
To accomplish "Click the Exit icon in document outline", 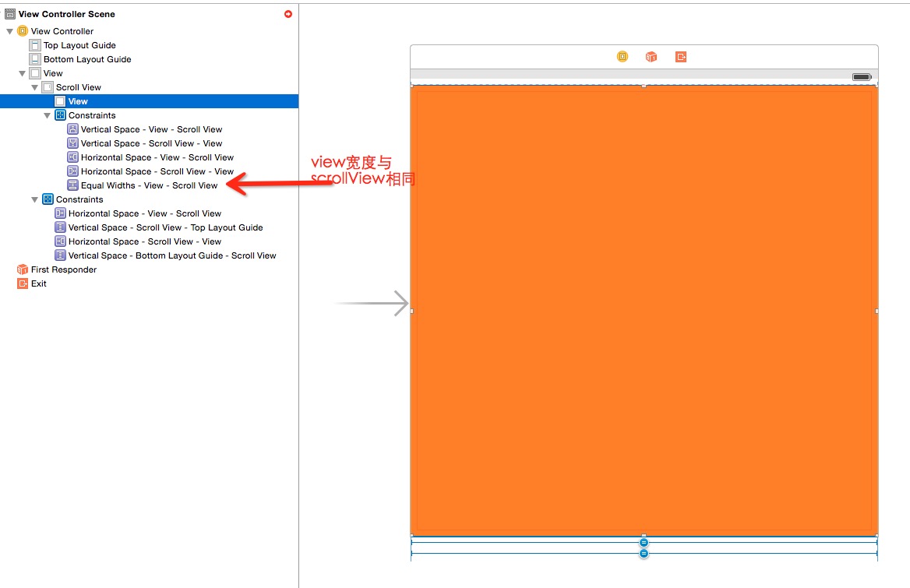I will 23,283.
